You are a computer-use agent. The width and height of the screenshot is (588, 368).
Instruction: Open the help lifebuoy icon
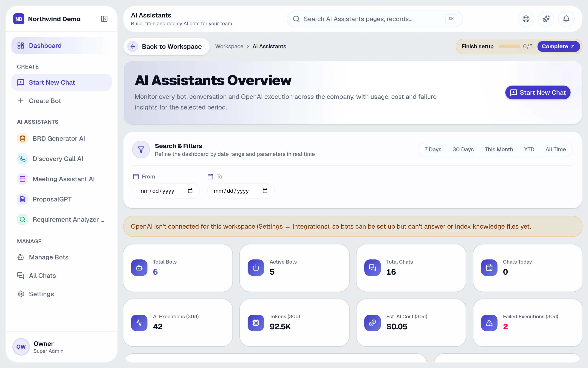pos(526,19)
